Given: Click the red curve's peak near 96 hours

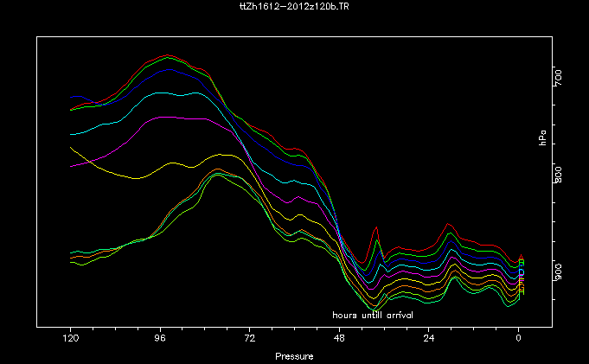Looking at the screenshot, I should (x=166, y=54).
